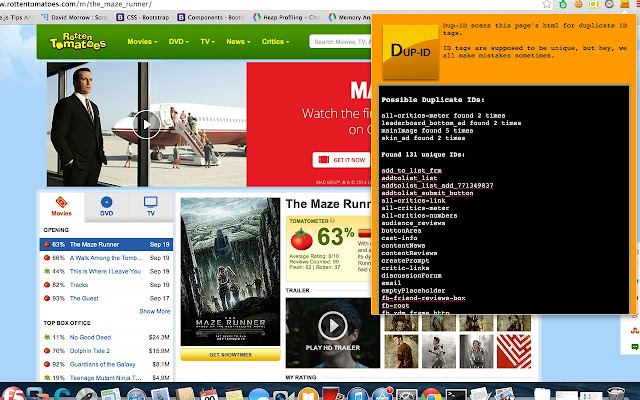
Task: Open Chrome from the Dock
Action: point(431,394)
